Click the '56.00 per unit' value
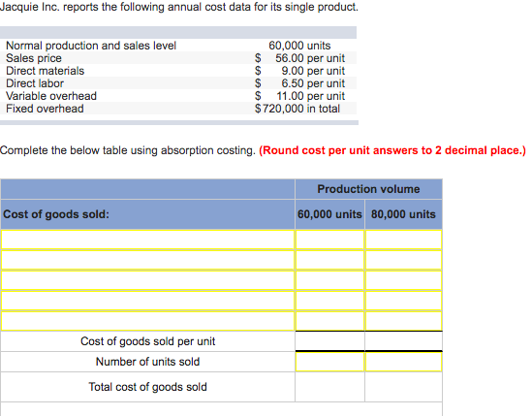This screenshot has width=532, height=416. (x=310, y=58)
